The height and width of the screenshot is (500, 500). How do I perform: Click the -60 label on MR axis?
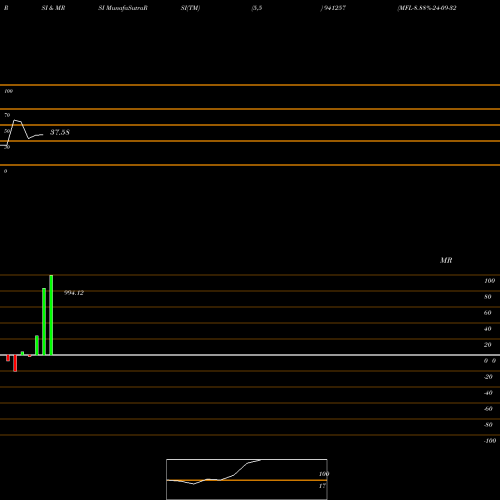coord(488,409)
